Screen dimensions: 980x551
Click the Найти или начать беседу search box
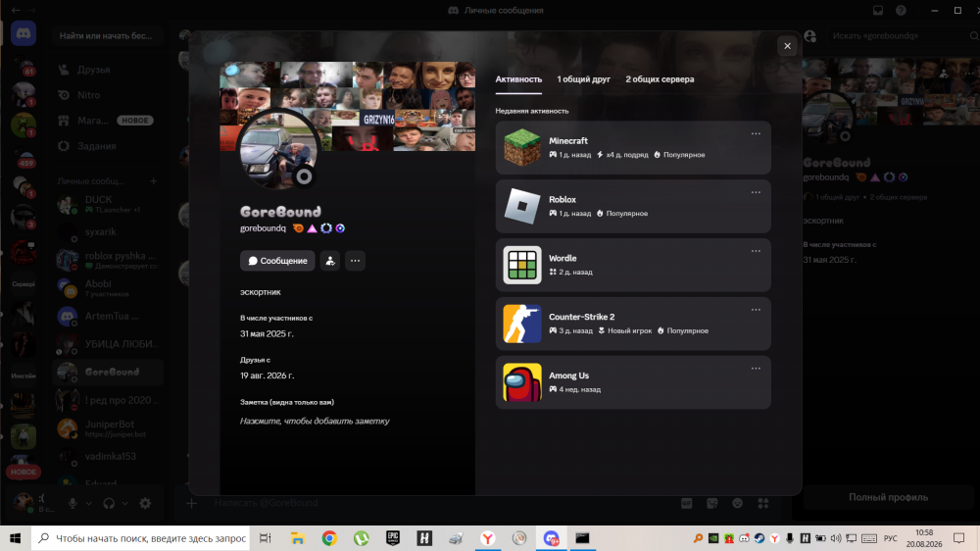pyautogui.click(x=108, y=35)
